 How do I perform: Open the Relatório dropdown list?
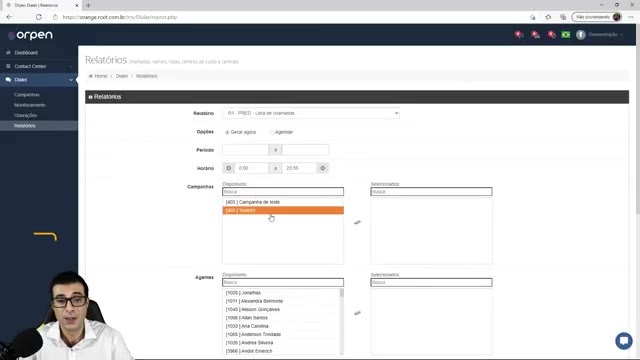[311, 113]
